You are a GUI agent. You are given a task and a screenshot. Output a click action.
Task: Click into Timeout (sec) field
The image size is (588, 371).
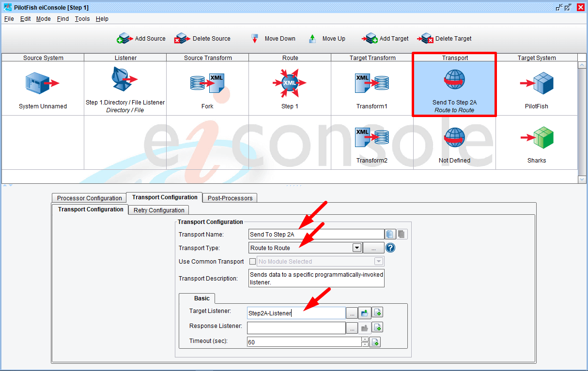point(304,342)
